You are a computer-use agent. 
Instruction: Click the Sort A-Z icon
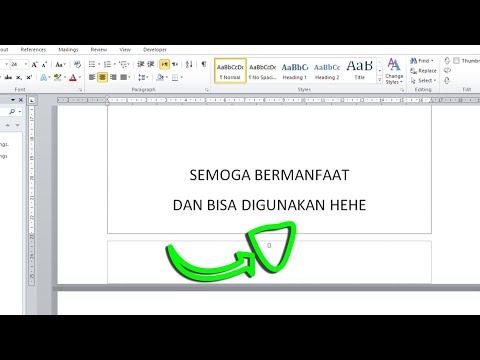pos(189,64)
